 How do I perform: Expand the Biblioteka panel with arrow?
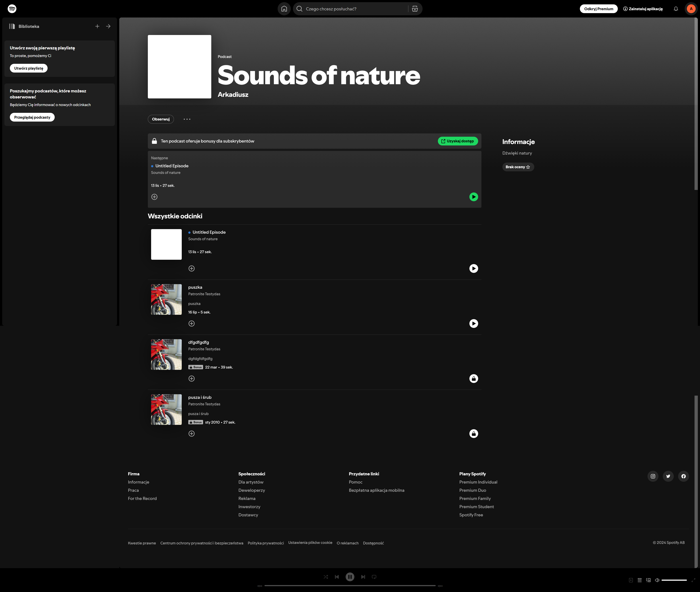click(x=108, y=26)
